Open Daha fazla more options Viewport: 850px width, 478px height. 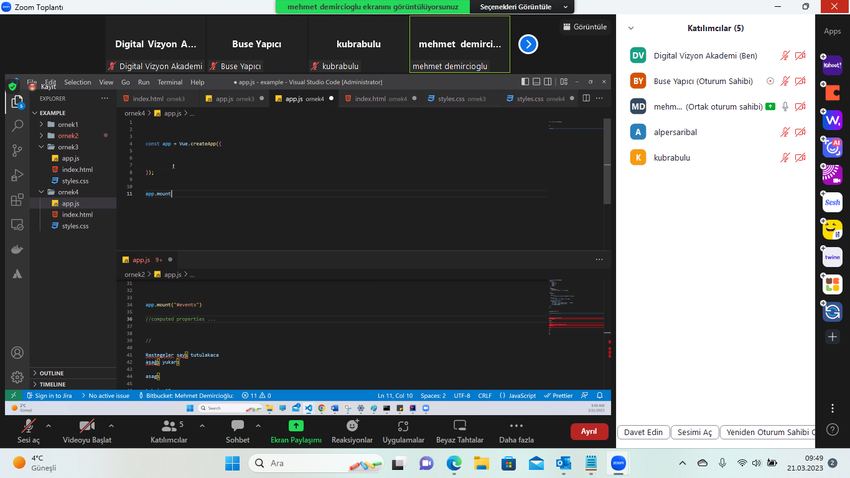point(516,431)
